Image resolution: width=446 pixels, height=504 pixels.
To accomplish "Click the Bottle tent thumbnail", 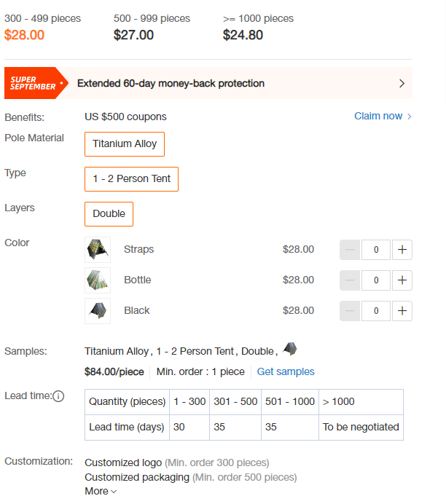I will click(x=98, y=280).
